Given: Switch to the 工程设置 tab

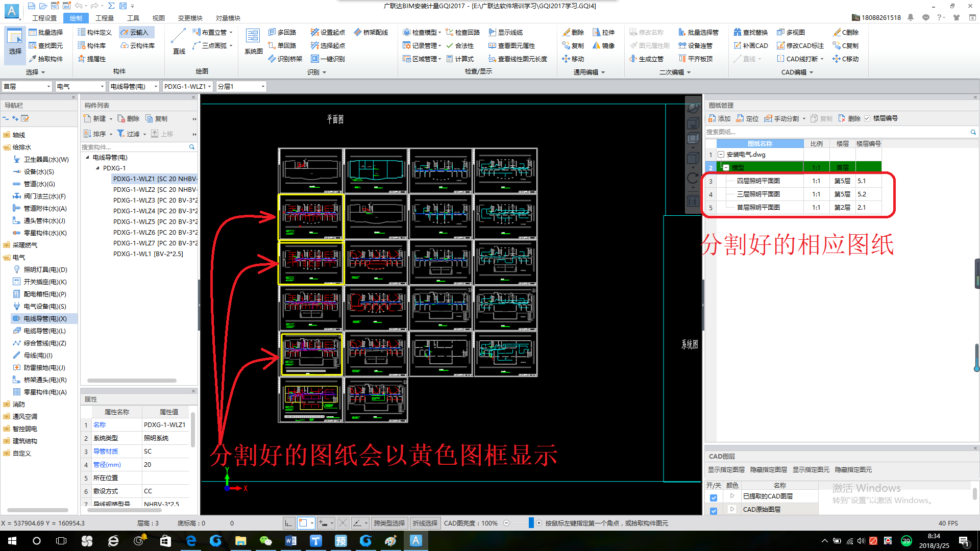Looking at the screenshot, I should click(x=44, y=18).
